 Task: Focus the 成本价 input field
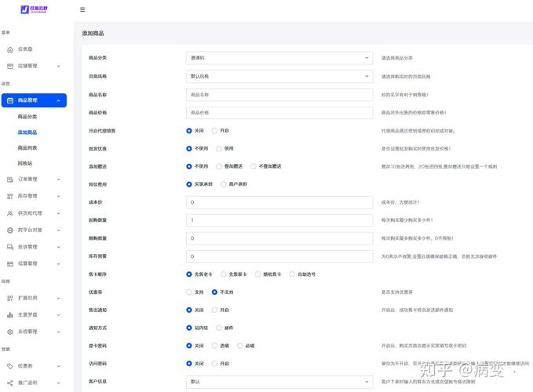pos(279,202)
